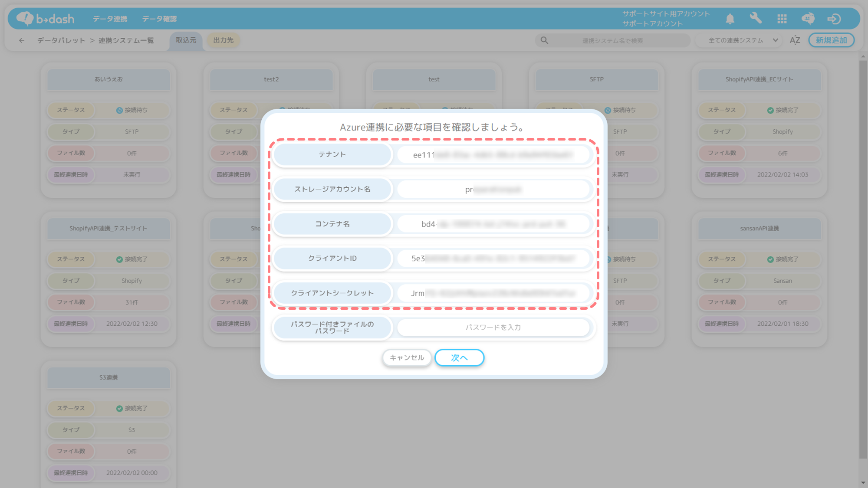Click 接続完了 status in S3連携 card
Screen dimensions: 868x488
(132, 408)
